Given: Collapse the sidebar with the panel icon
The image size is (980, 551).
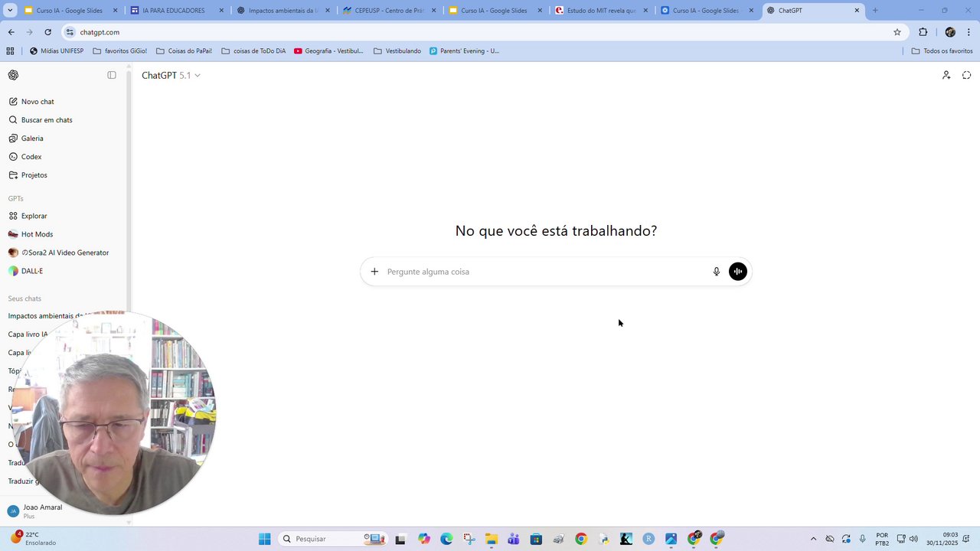Looking at the screenshot, I should coord(112,75).
